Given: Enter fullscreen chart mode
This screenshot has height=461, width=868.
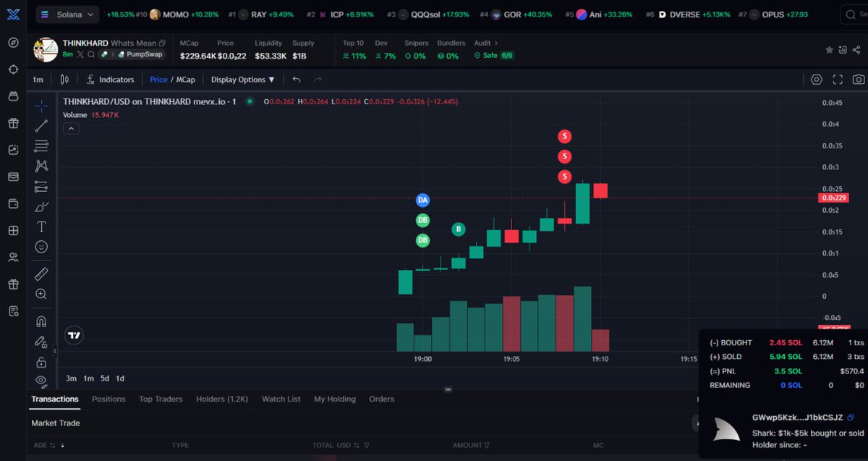Looking at the screenshot, I should pos(838,80).
